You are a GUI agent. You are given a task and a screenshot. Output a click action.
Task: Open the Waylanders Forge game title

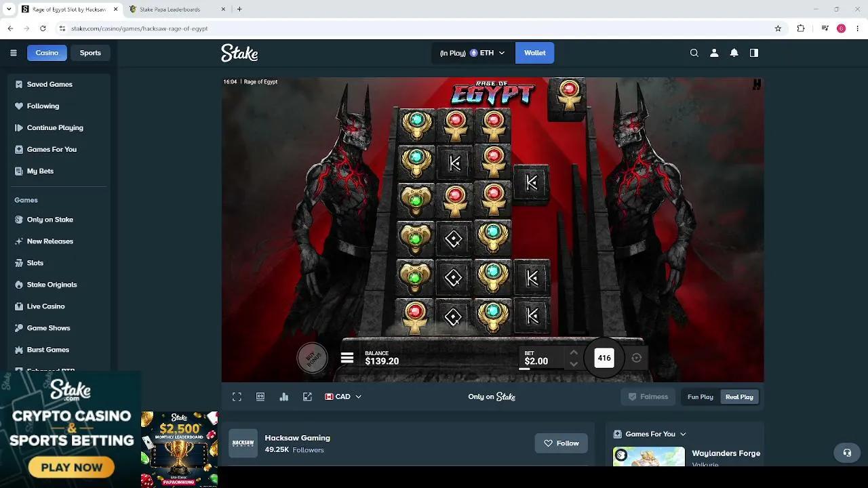click(x=726, y=453)
